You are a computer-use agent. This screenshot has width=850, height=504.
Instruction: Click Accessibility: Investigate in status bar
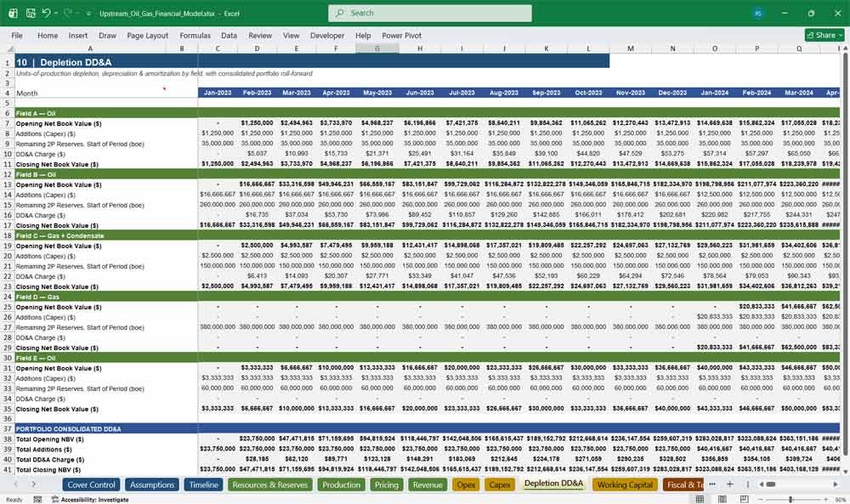point(90,499)
